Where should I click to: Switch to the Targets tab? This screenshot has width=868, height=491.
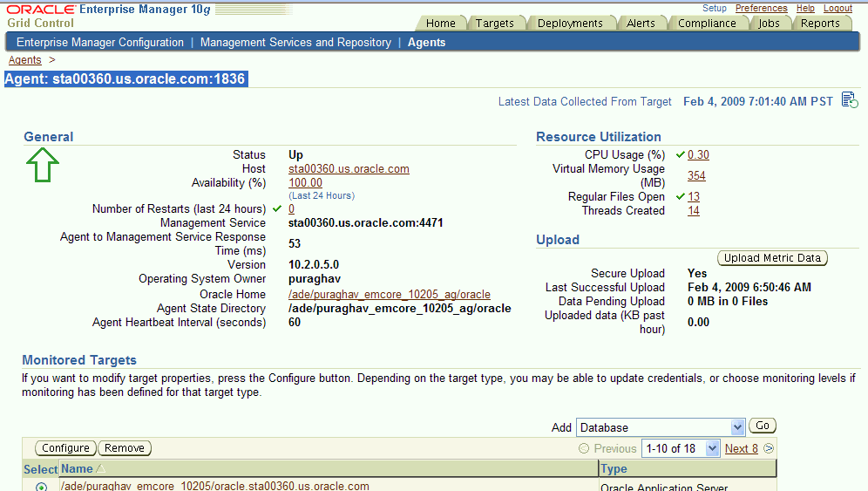pyautogui.click(x=494, y=24)
